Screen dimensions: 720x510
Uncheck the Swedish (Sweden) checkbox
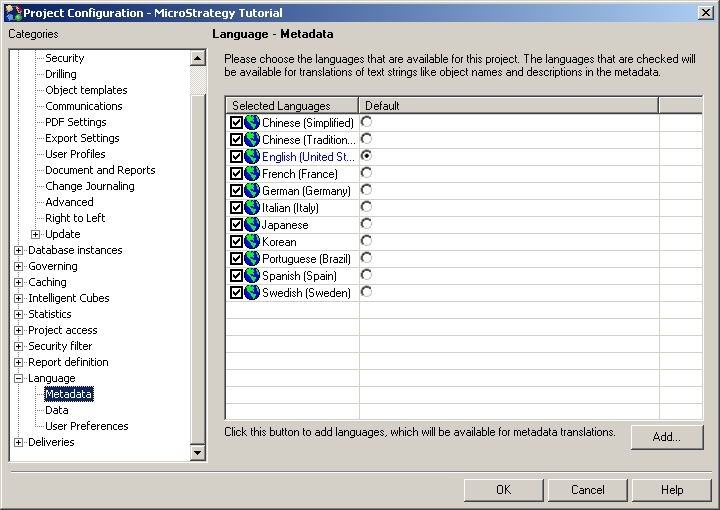point(236,292)
